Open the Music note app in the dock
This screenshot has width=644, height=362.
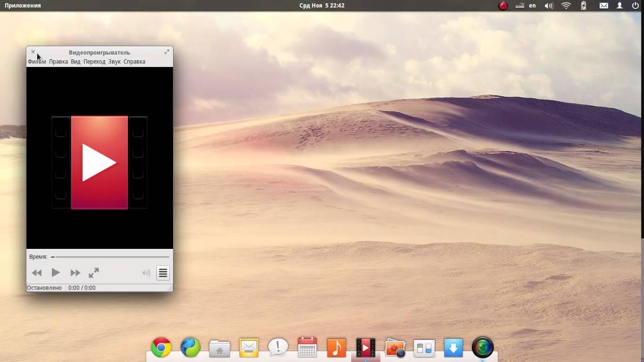click(337, 347)
